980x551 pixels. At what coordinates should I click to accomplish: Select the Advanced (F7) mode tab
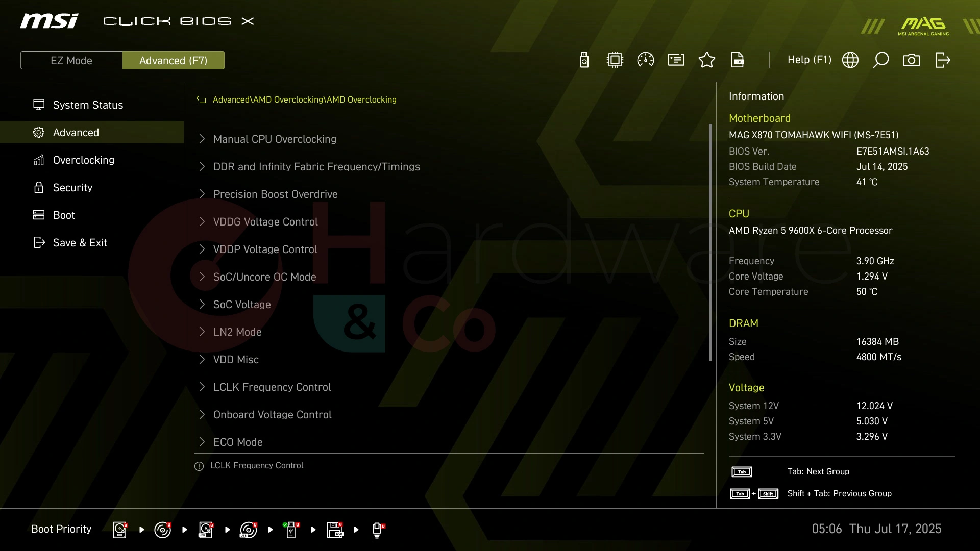[x=174, y=61]
